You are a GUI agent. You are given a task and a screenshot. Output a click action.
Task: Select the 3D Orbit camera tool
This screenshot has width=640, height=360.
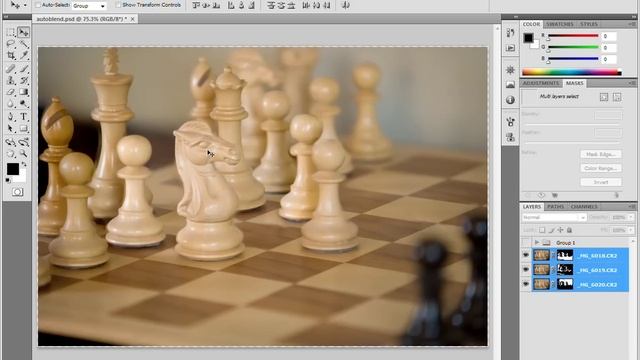[24, 142]
